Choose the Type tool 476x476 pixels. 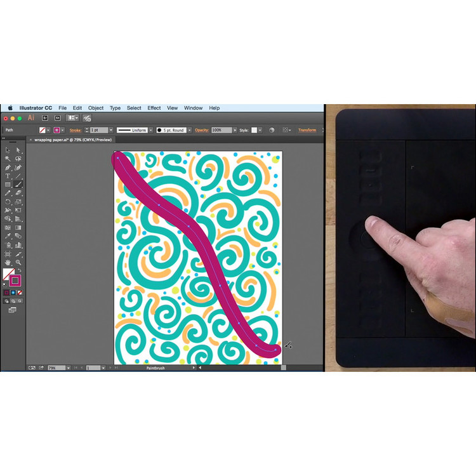8,176
